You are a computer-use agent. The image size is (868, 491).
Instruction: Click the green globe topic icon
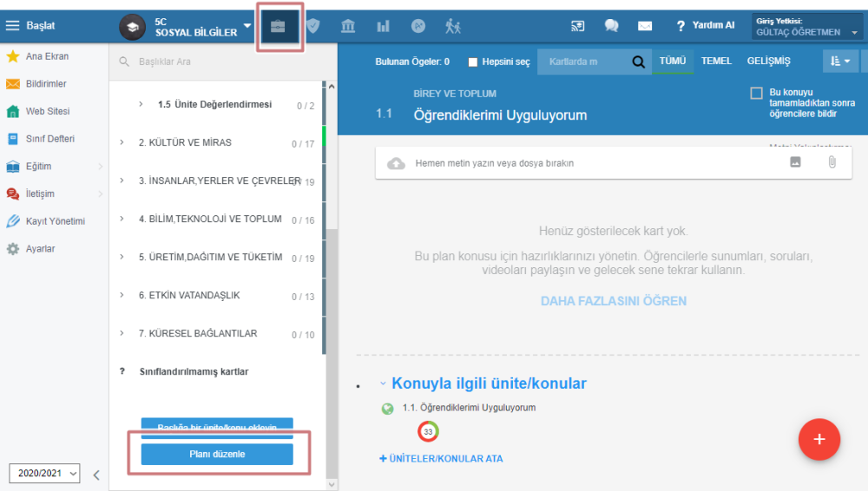click(387, 409)
